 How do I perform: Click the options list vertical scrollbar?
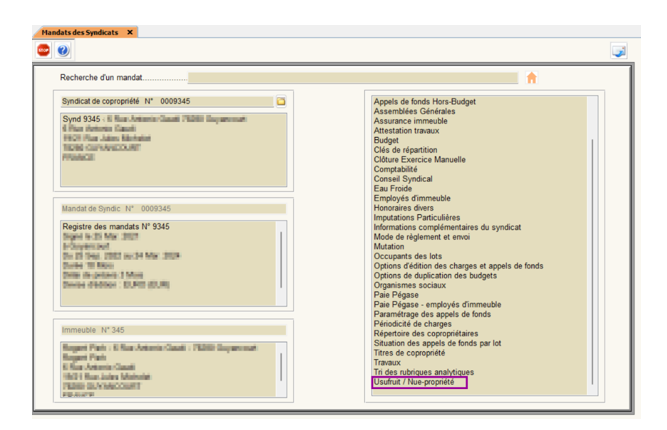[x=591, y=250]
